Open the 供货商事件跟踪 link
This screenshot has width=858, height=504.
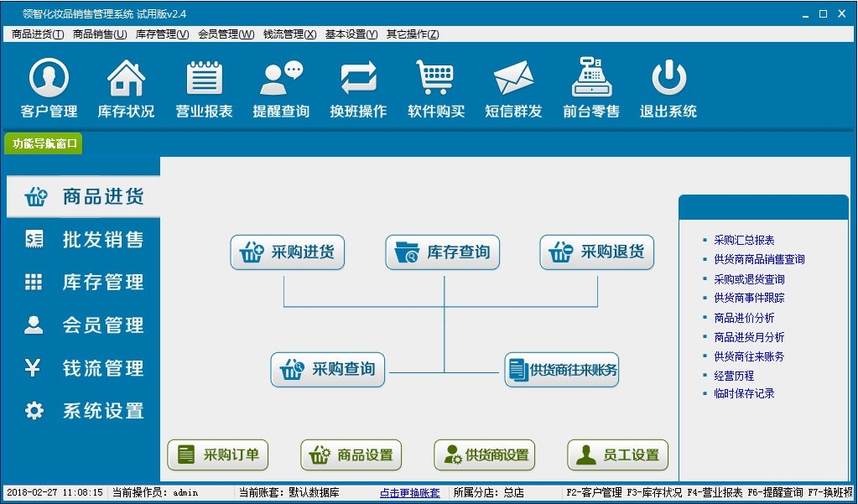click(749, 298)
